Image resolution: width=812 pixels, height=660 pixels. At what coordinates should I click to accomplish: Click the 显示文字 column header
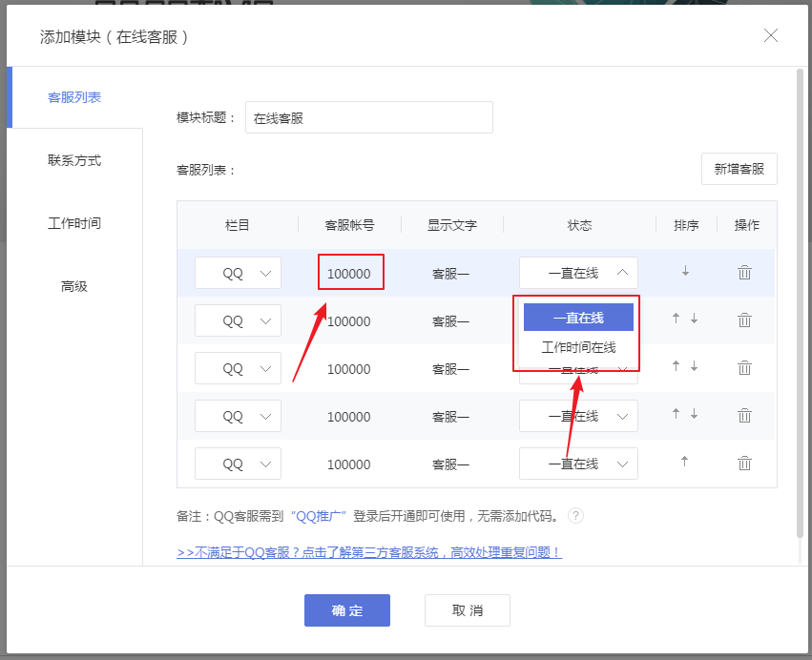(452, 225)
